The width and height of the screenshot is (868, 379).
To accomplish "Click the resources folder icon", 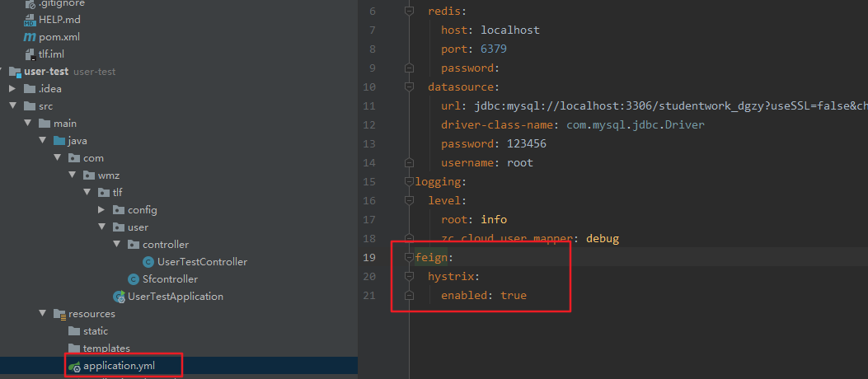I will [60, 314].
